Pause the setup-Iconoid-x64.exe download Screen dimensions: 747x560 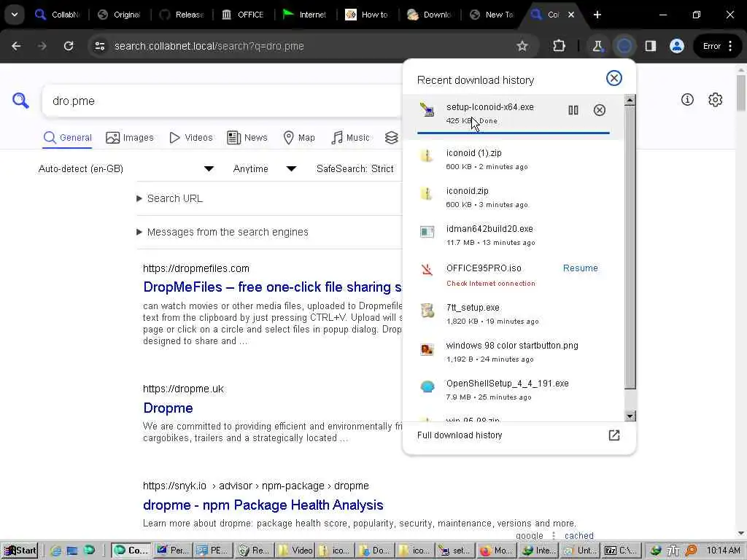pyautogui.click(x=573, y=111)
